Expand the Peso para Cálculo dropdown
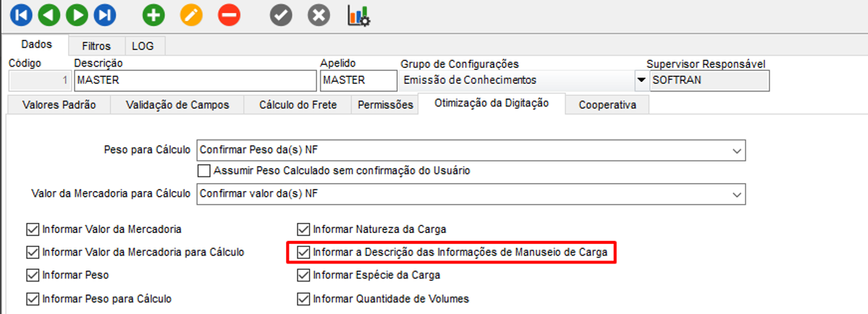 (737, 151)
